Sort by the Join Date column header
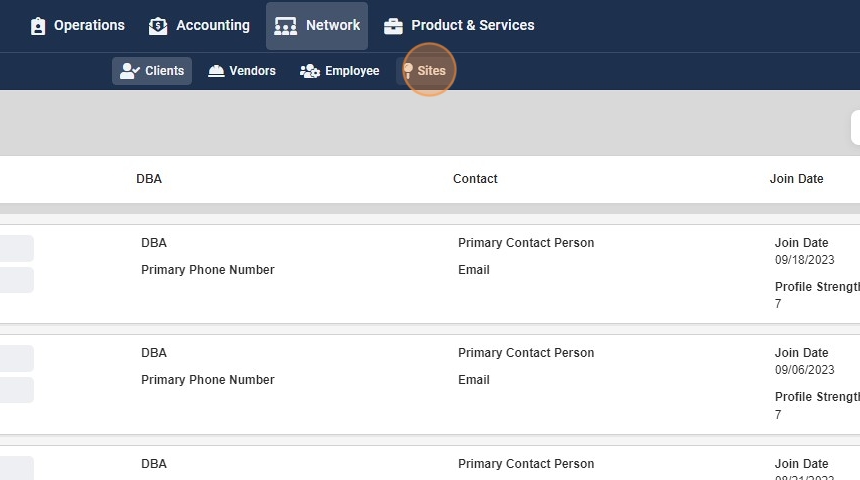Viewport: 860px width, 480px height. [796, 179]
